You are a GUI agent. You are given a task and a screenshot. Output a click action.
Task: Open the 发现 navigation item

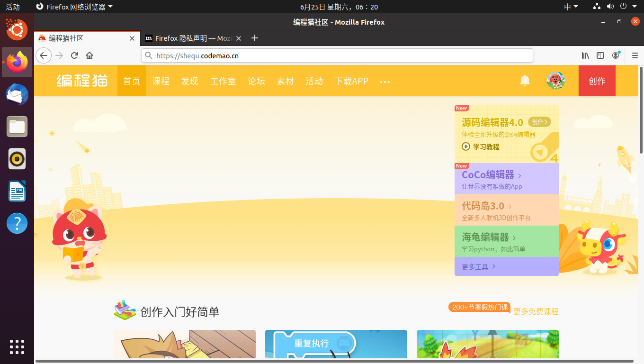click(x=189, y=81)
